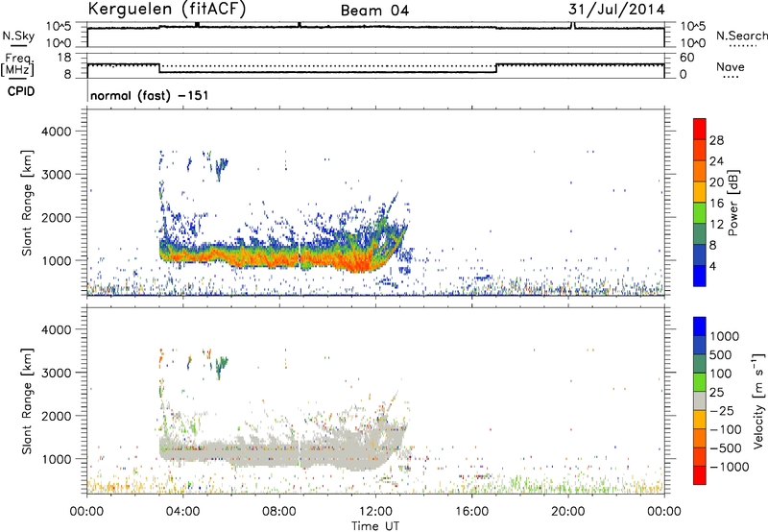This screenshot has height=532, width=768.
Task: Select yellow 16-20 dB Power colorbar segment
Action: coord(700,192)
